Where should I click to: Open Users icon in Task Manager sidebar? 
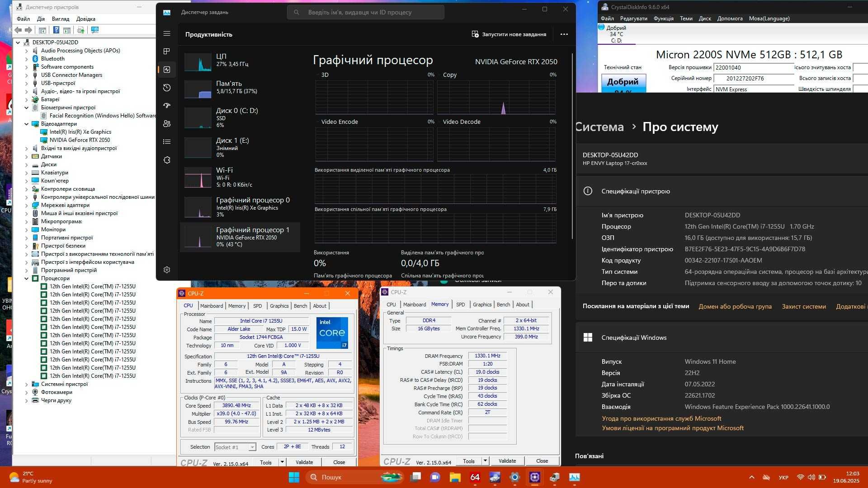point(167,124)
